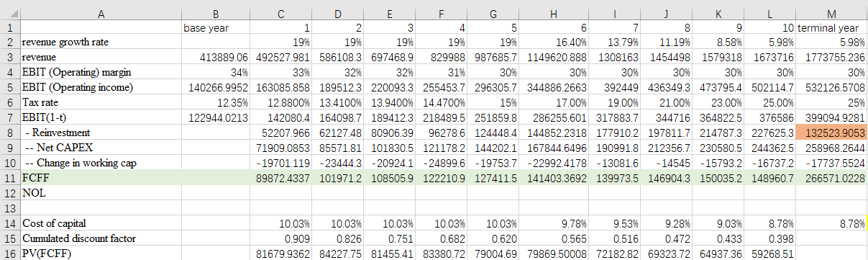Select the '-- Net CAPEX' label cell
868x260 pixels.
(x=100, y=148)
